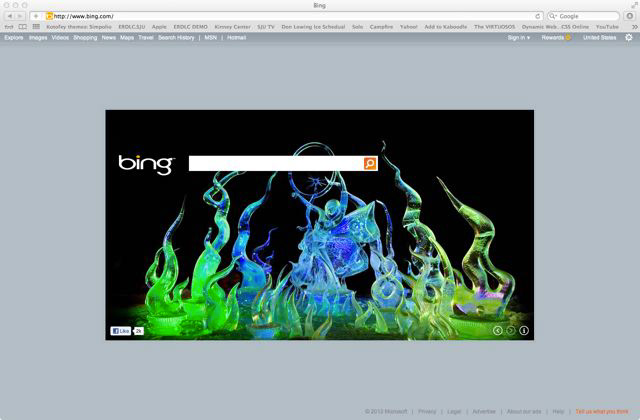Click the Rewards medal icon
640x420 pixels.
(568, 38)
